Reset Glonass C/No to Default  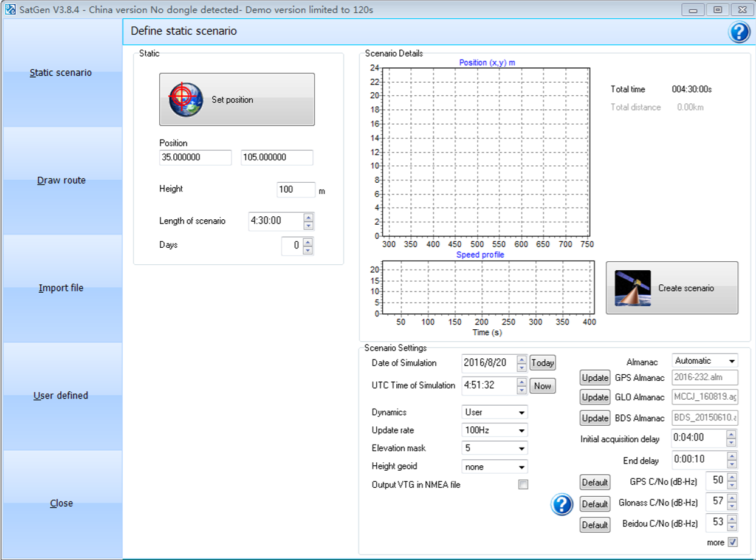(x=595, y=504)
